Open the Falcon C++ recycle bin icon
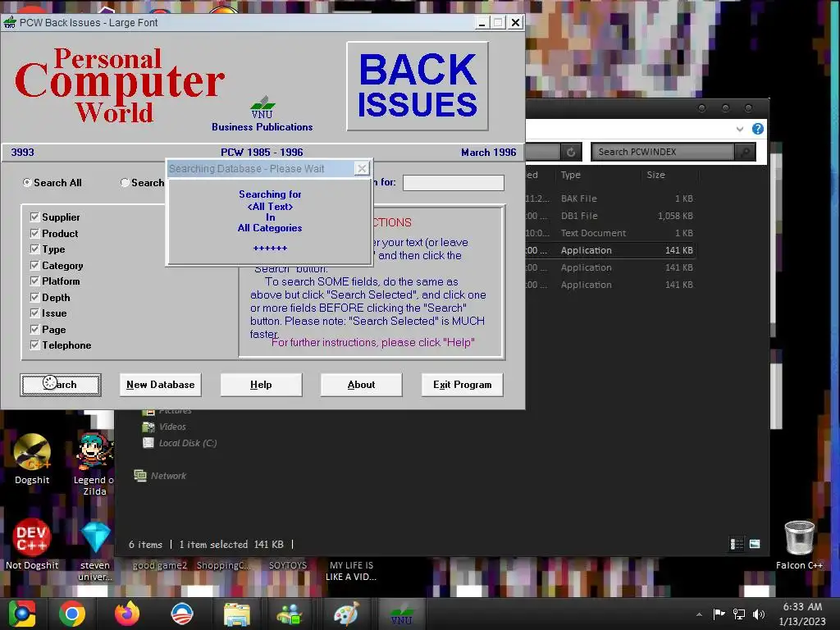The image size is (840, 630). pyautogui.click(x=799, y=545)
